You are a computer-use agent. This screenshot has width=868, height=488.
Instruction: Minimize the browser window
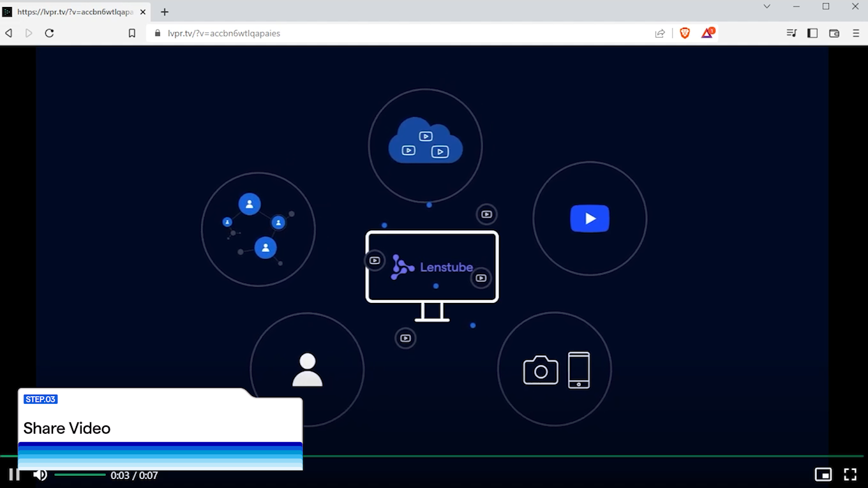797,6
